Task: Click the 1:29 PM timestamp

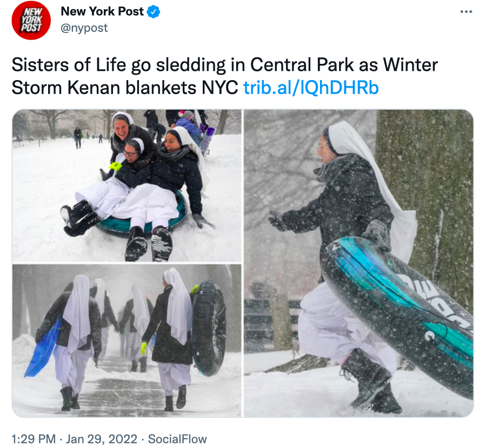Action: (x=34, y=439)
